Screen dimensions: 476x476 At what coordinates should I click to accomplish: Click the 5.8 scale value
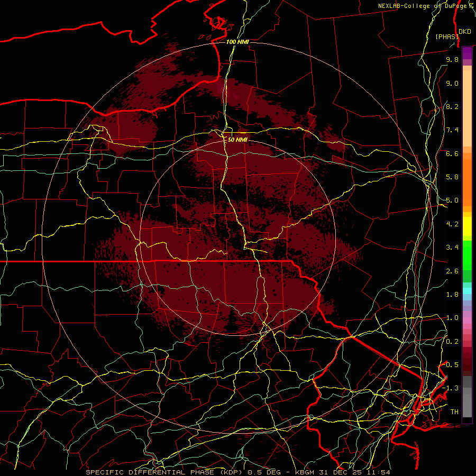coord(452,177)
